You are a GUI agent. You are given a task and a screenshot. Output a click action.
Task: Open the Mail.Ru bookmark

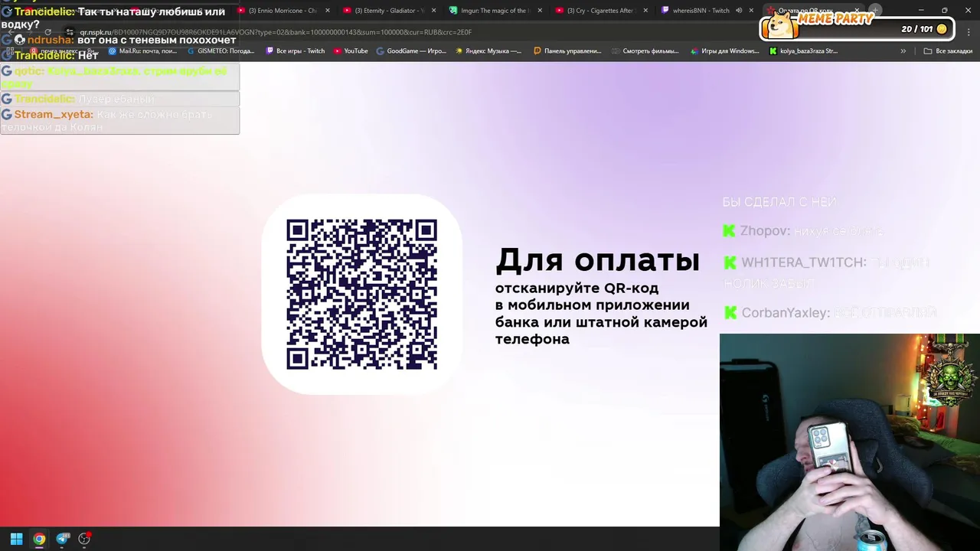point(142,51)
